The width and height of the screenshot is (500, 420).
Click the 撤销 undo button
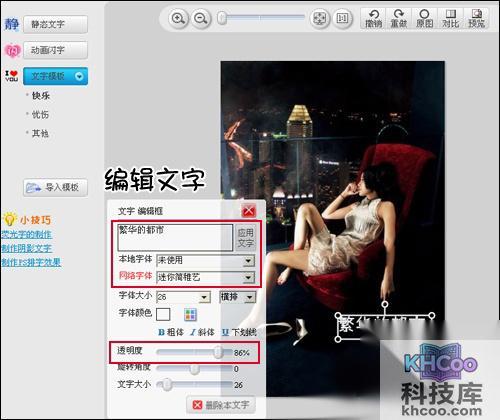(x=373, y=18)
